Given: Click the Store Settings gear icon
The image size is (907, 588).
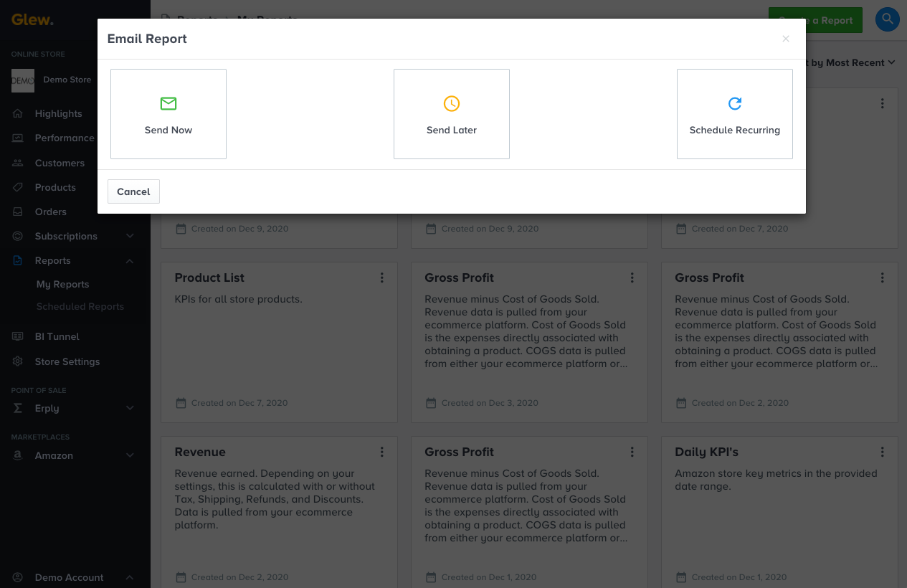Looking at the screenshot, I should tap(19, 361).
